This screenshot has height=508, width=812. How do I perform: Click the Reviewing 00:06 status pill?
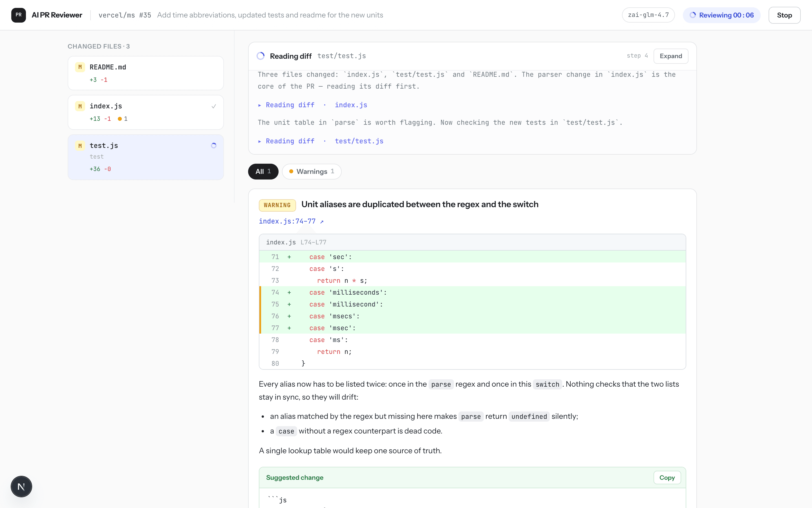tap(722, 15)
